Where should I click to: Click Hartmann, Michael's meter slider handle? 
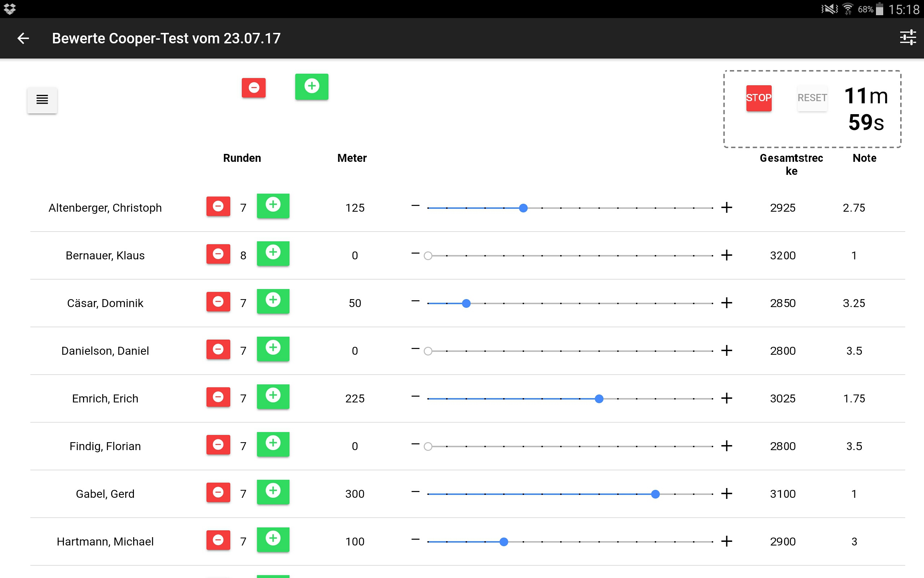504,542
